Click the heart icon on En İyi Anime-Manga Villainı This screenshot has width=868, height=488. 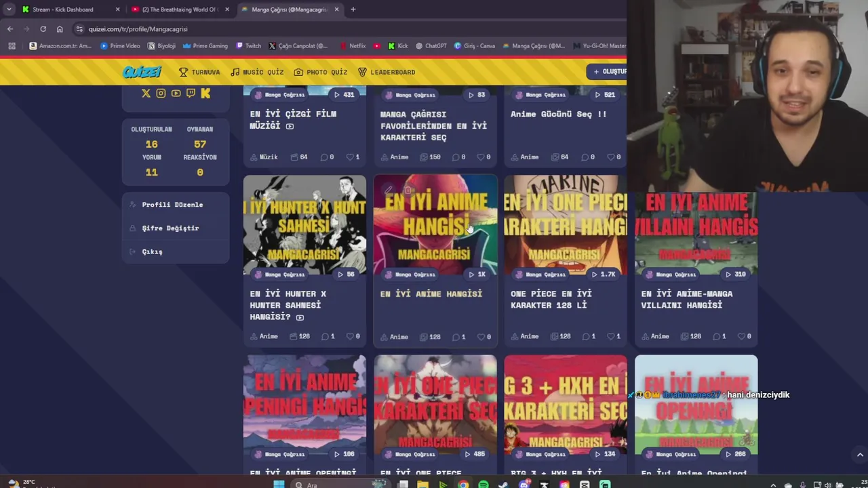[x=741, y=336]
